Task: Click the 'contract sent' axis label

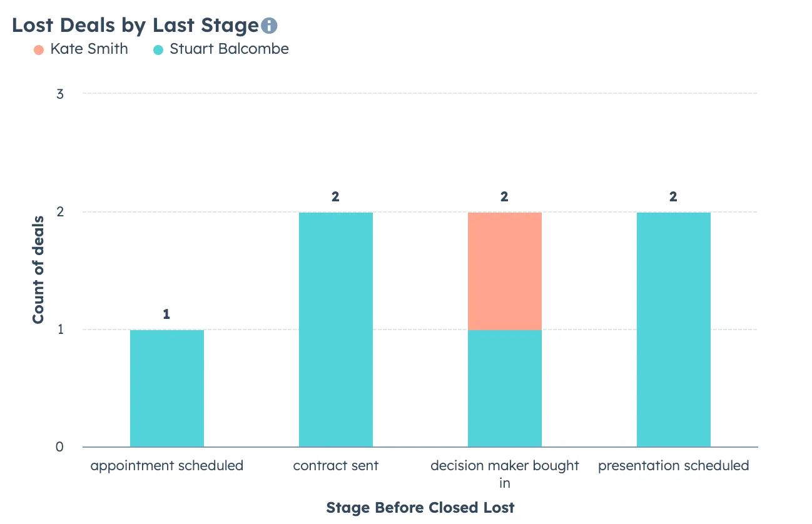Action: (336, 466)
